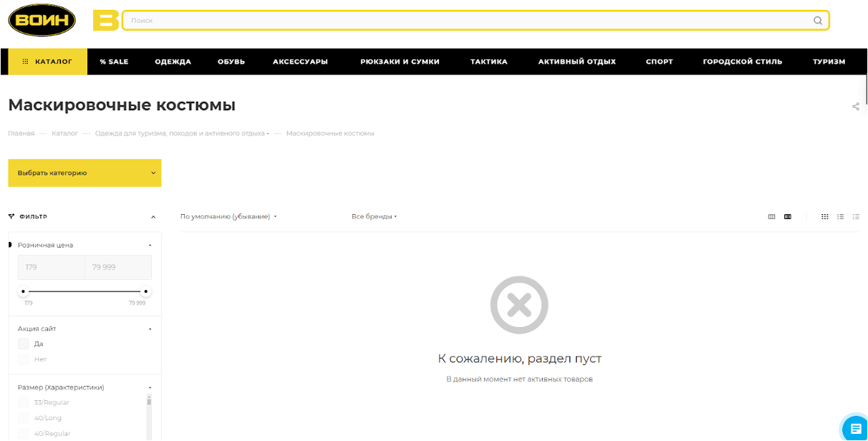Switch to normal-width page layout icon
This screenshot has width=868, height=441.
(x=771, y=216)
